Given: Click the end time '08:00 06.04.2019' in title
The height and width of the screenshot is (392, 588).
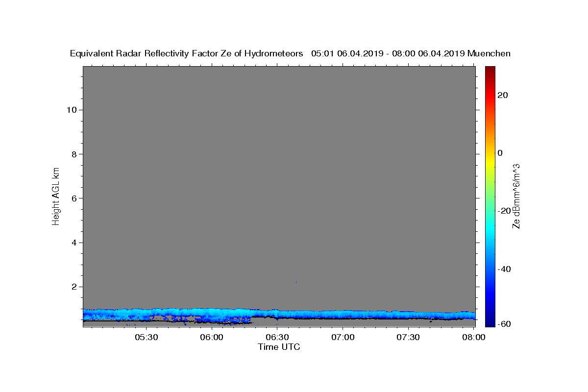Looking at the screenshot, I should pyautogui.click(x=427, y=53).
